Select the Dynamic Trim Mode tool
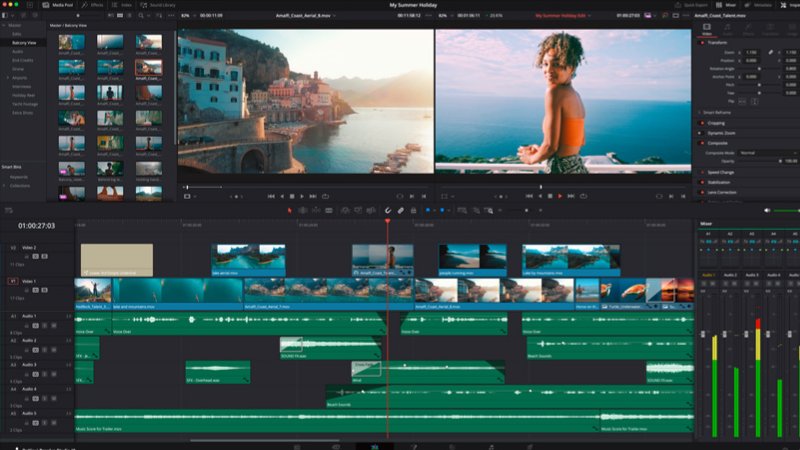Screen dimensions: 800x450 coord(316,210)
